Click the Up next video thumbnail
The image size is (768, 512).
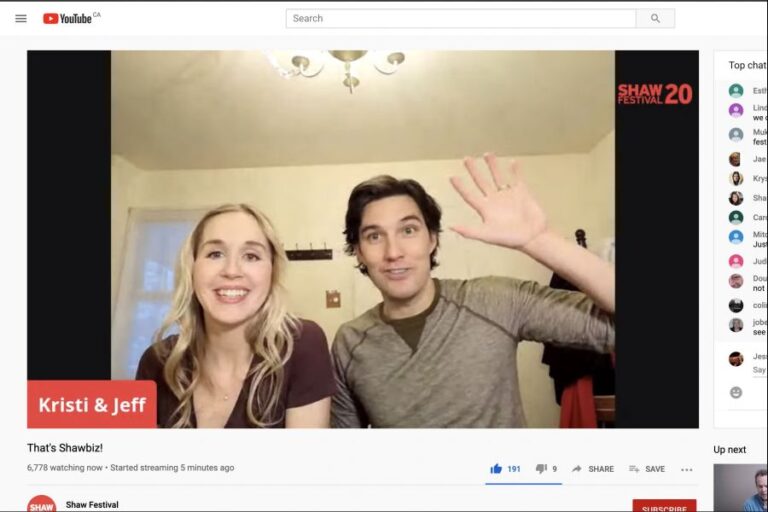(741, 488)
